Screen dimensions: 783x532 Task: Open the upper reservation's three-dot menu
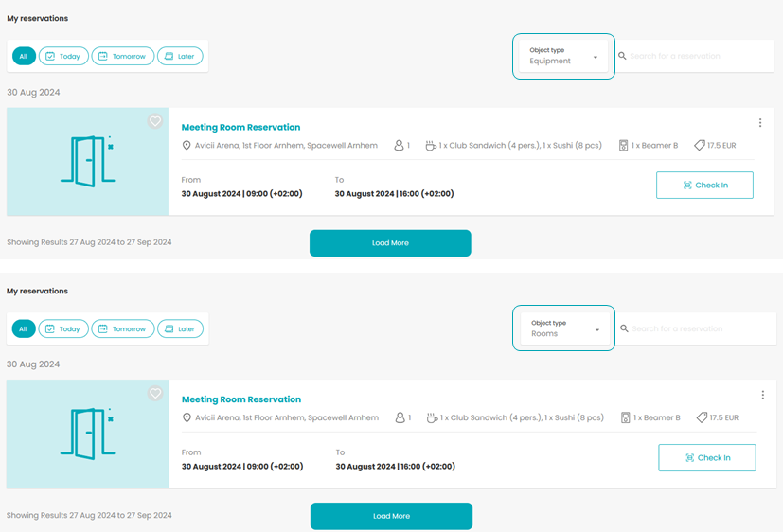pos(760,123)
